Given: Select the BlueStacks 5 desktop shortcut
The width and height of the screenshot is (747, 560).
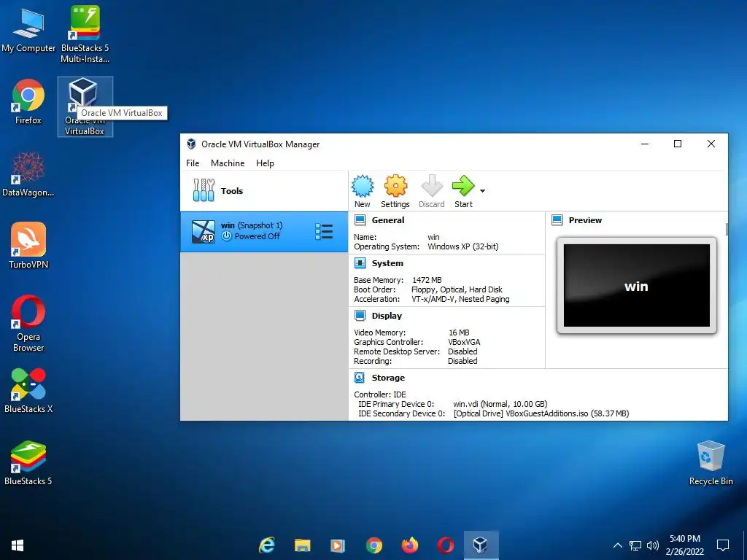Looking at the screenshot, I should [x=28, y=463].
